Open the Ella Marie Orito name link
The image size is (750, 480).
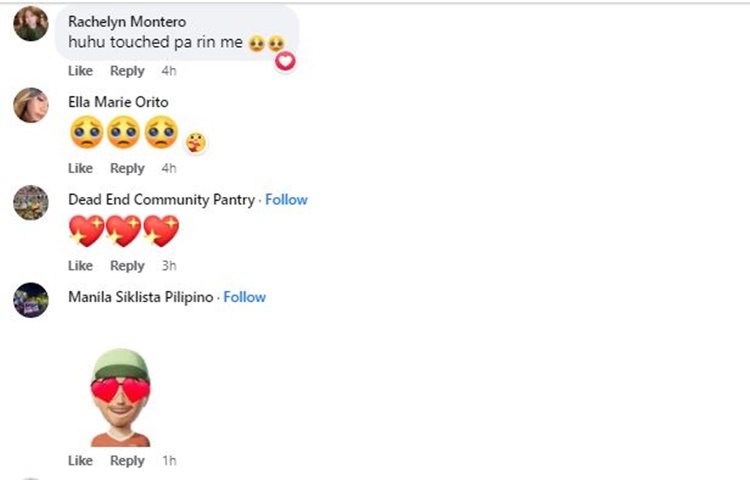[x=118, y=102]
